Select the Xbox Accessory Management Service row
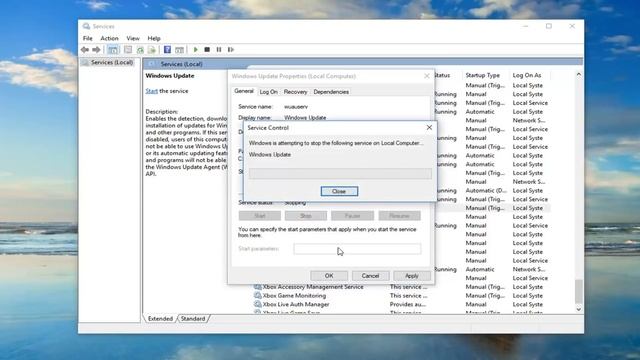The image size is (640, 360). [402, 287]
